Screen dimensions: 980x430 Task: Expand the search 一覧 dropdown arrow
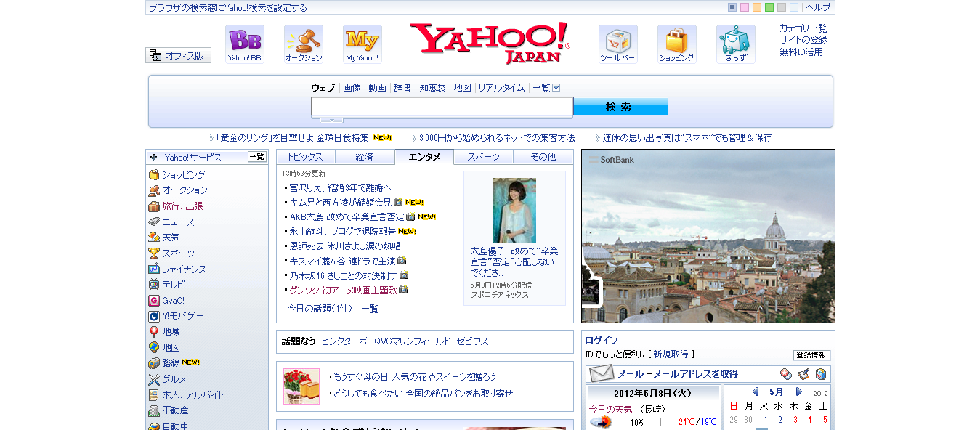(556, 88)
